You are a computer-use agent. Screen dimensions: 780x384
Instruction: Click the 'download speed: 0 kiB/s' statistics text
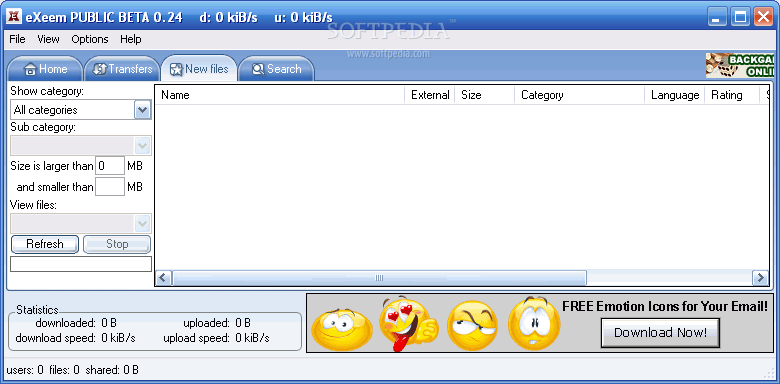tap(75, 339)
